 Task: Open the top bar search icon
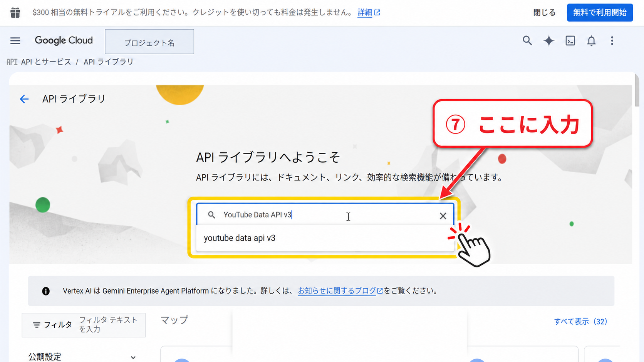[527, 40]
